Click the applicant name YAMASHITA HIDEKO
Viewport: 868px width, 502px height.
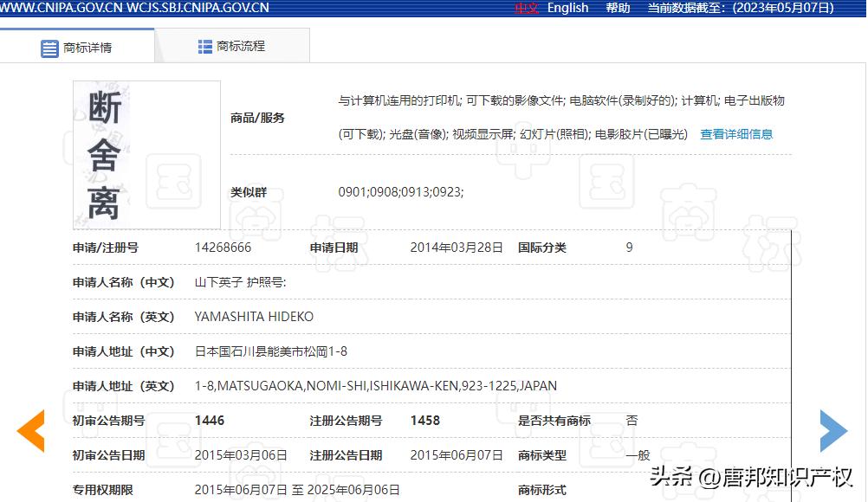point(253,317)
